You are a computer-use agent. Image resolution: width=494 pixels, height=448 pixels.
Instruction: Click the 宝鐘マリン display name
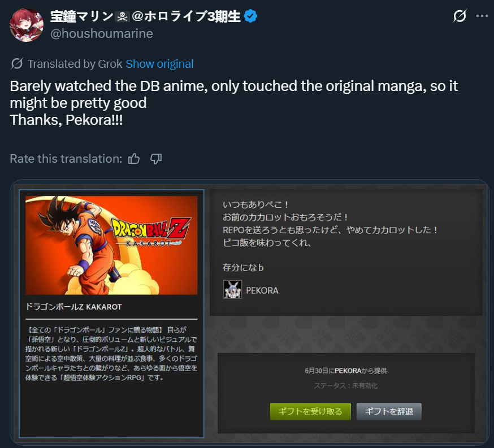(81, 16)
